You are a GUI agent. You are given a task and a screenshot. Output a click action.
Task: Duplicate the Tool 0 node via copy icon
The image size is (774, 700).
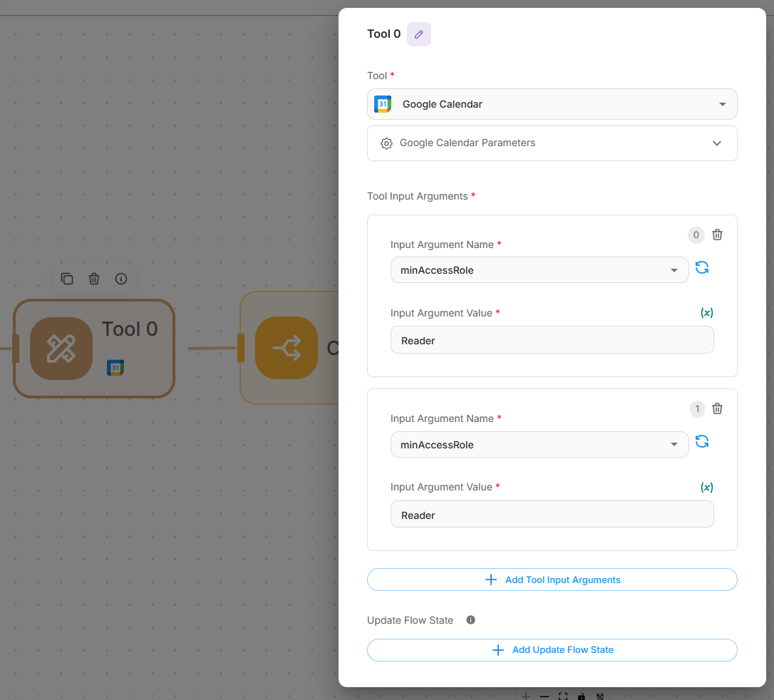(67, 279)
